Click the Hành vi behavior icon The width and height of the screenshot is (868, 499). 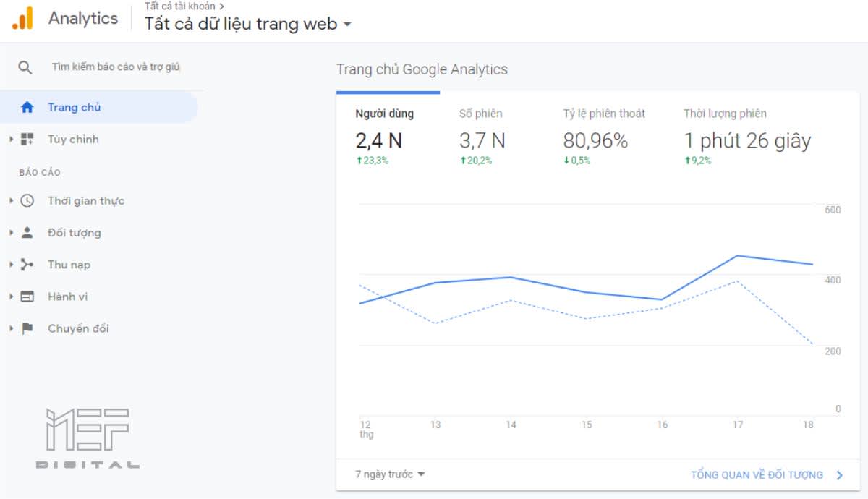[x=27, y=297]
